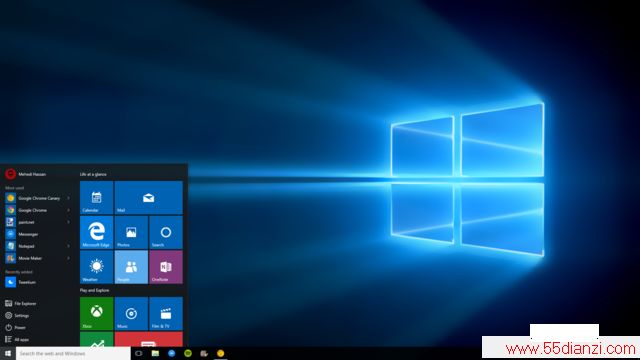Launch the Microsoft Edge tile
This screenshot has width=640, height=360.
[96, 232]
